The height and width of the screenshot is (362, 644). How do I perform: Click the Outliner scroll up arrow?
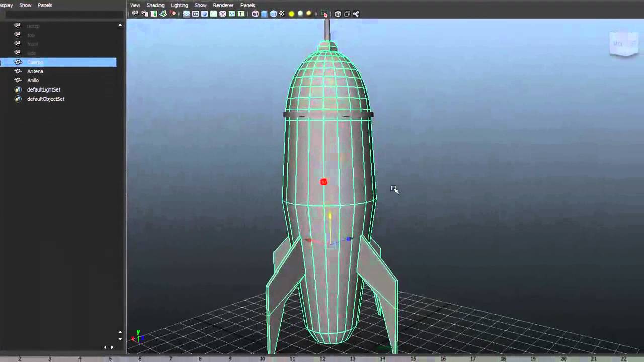[120, 25]
